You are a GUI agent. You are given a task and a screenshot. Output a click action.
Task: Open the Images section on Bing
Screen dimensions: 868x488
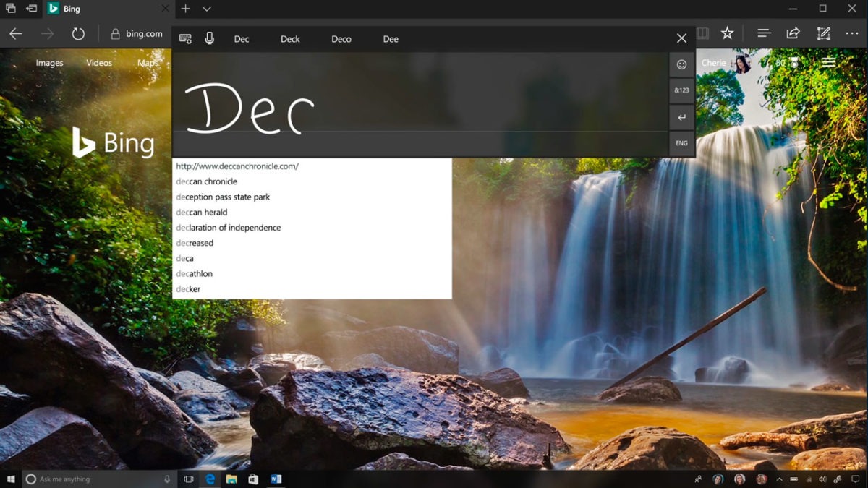tap(49, 63)
